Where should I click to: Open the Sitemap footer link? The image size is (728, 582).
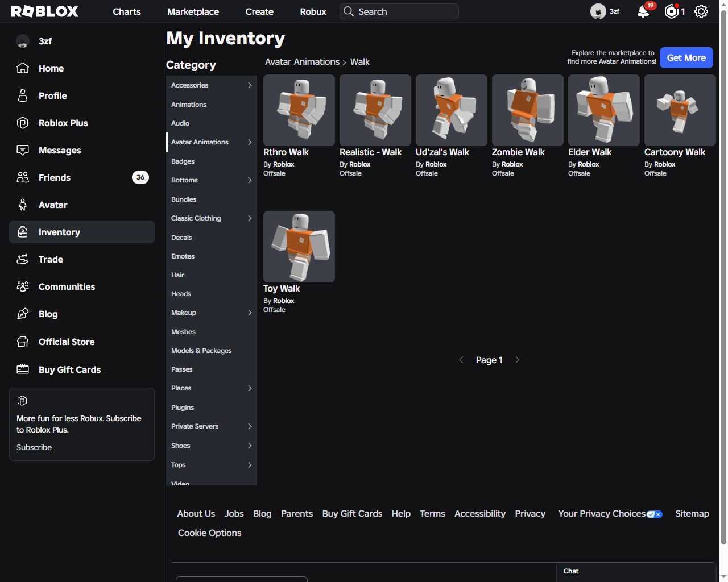pyautogui.click(x=692, y=513)
